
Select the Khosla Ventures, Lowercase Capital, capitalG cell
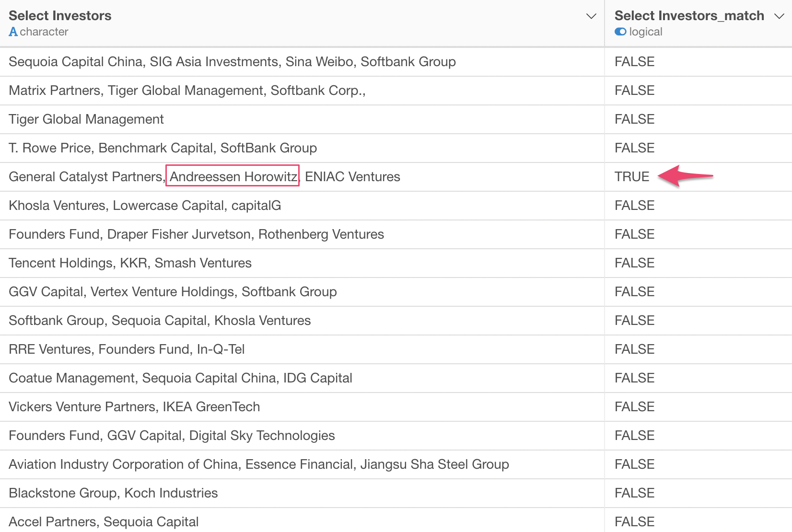[x=302, y=206]
